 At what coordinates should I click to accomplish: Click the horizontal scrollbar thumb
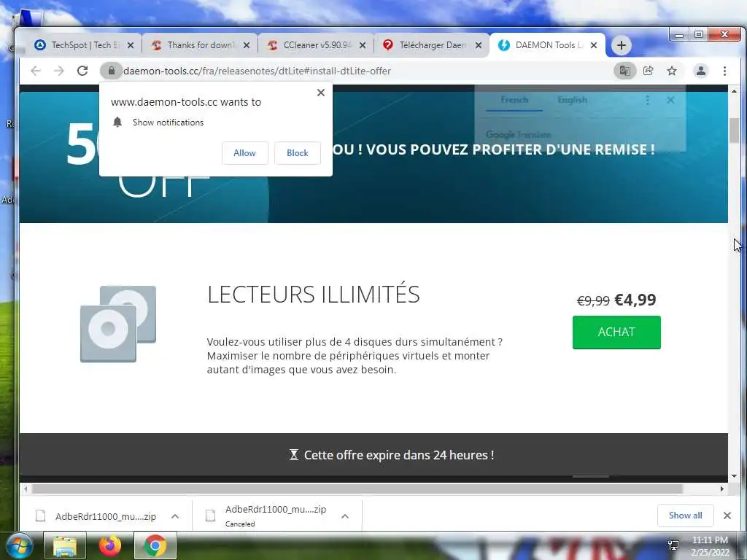(357, 489)
